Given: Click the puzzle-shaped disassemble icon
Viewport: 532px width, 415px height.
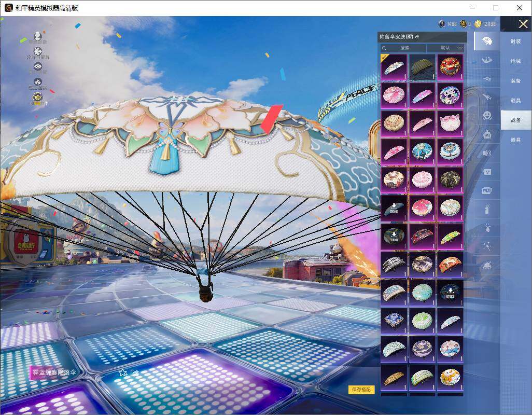Looking at the screenshot, I should 38,51.
